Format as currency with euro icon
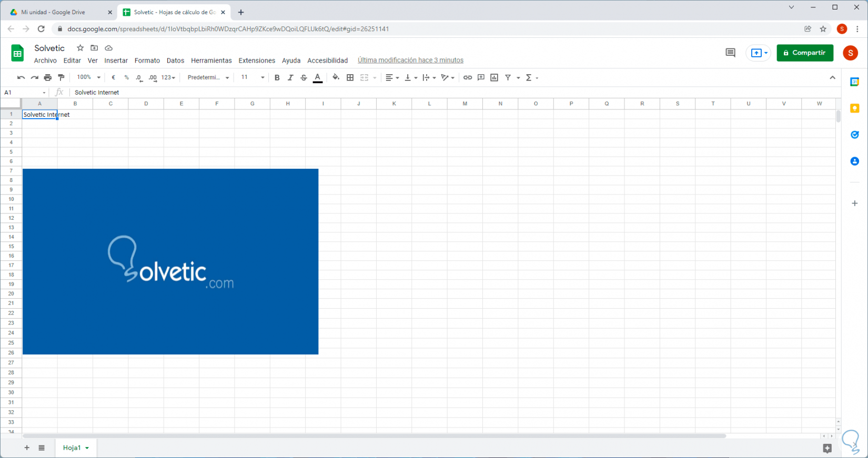This screenshot has width=868, height=458. (113, 78)
